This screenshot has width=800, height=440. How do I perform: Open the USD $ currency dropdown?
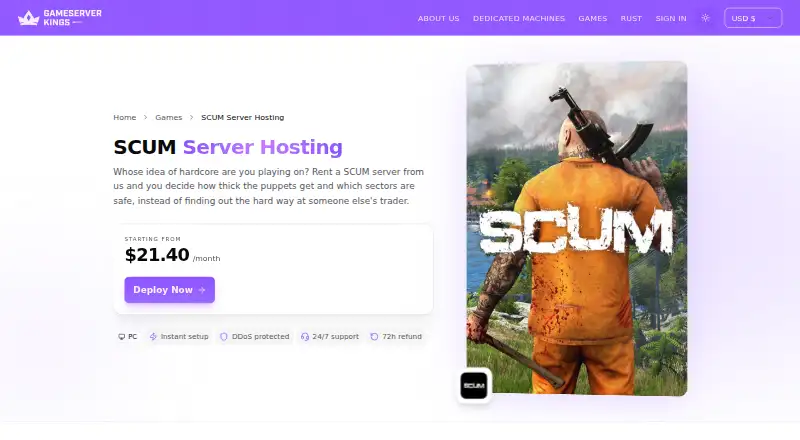coord(753,18)
